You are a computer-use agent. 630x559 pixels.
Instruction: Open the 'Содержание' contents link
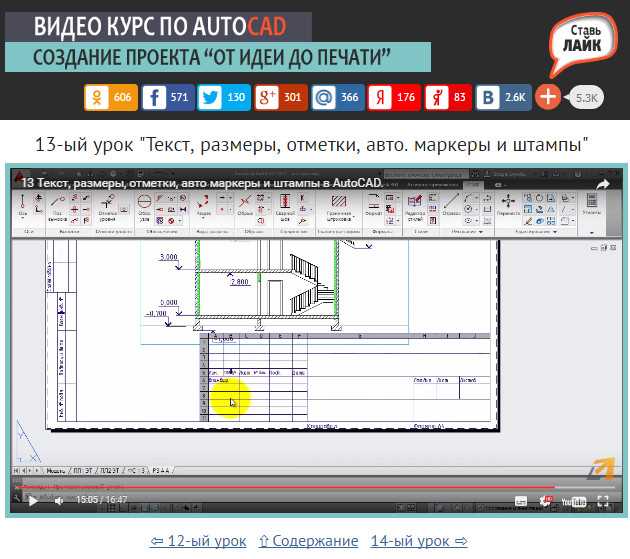click(x=308, y=541)
